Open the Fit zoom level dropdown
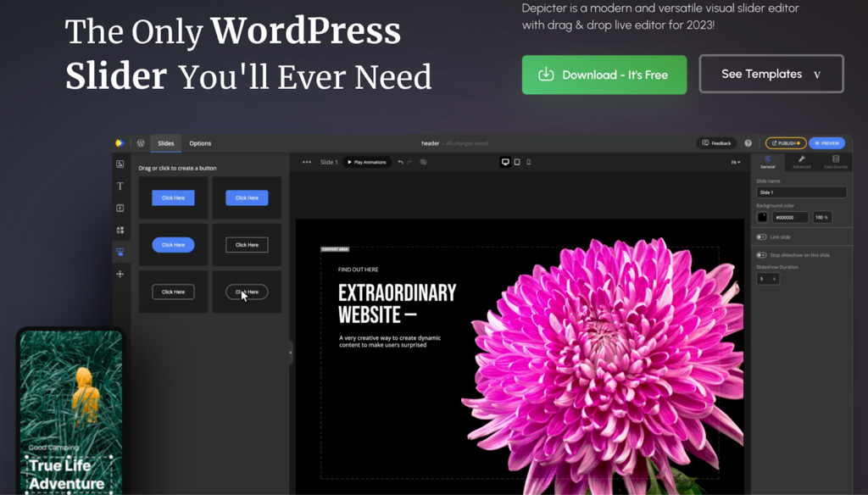 tap(737, 162)
